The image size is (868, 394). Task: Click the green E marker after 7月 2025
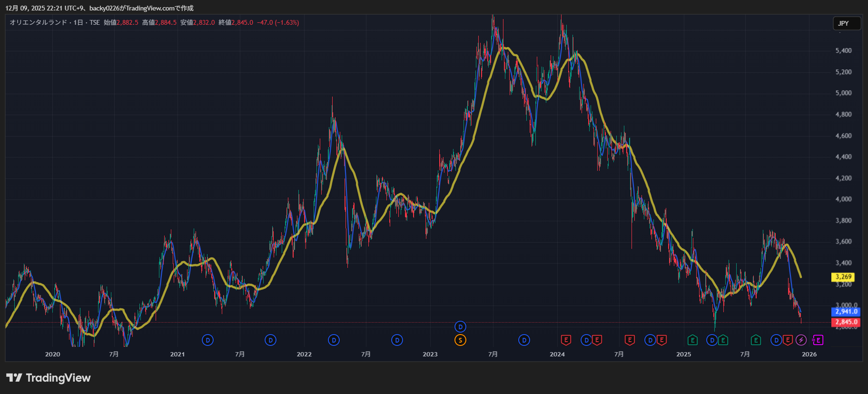click(x=756, y=340)
